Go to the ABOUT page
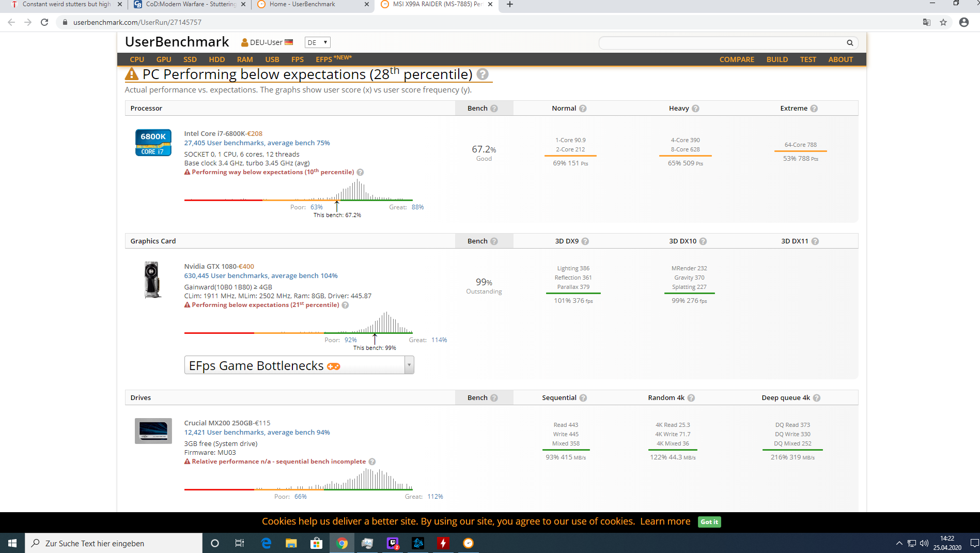Screen dimensions: 980x553 pyautogui.click(x=841, y=59)
